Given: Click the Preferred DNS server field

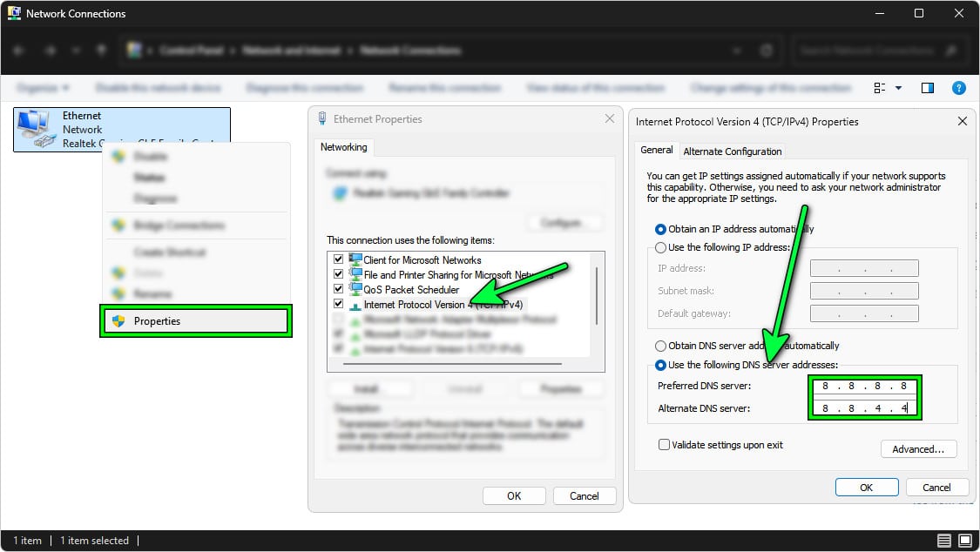Looking at the screenshot, I should point(864,386).
